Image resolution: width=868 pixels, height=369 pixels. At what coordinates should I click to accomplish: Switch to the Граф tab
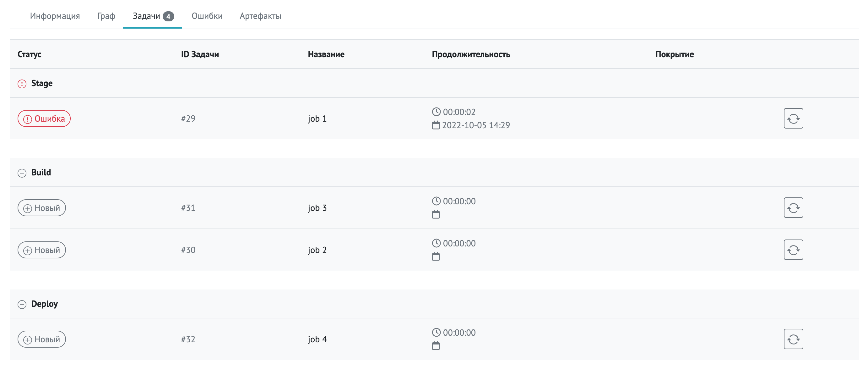(x=106, y=16)
